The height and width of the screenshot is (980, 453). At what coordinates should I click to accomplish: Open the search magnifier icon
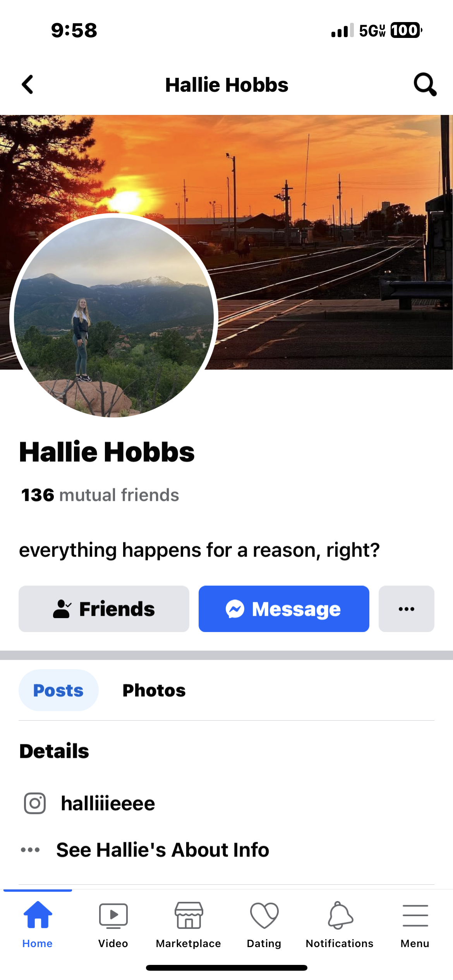(425, 84)
